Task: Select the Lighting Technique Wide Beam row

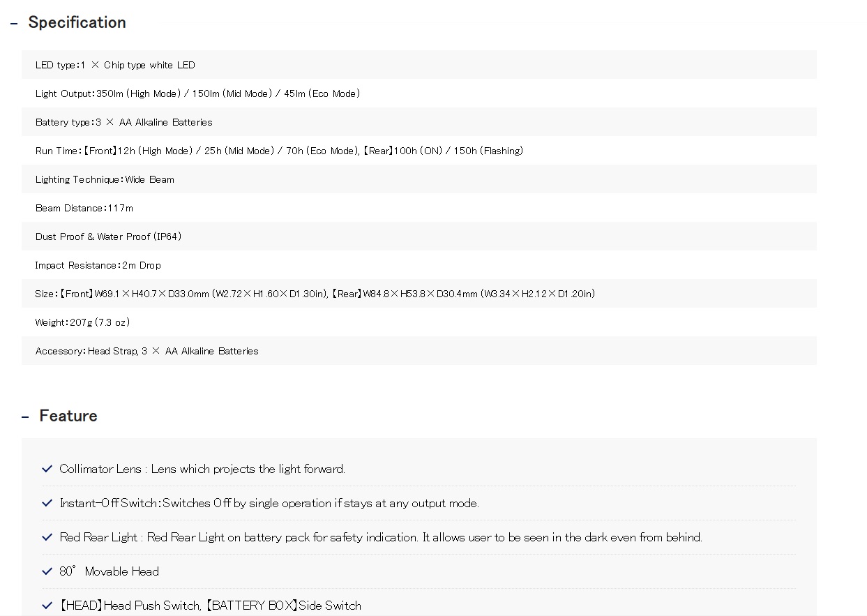Action: pyautogui.click(x=419, y=179)
